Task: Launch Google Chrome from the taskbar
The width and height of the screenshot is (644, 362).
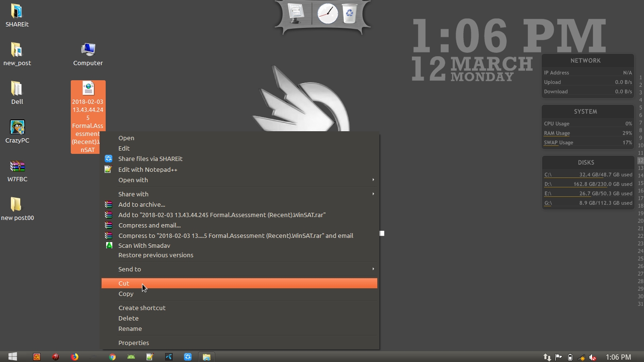Action: click(x=112, y=357)
